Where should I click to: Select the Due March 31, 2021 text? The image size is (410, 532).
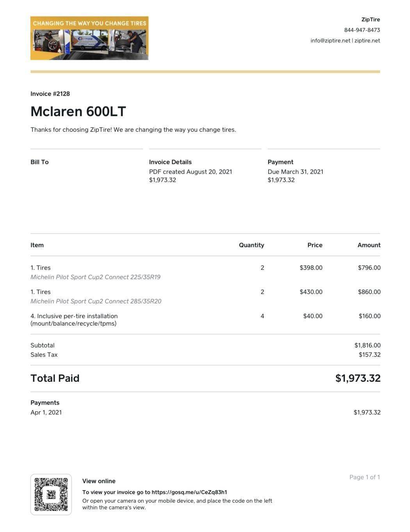tap(295, 172)
